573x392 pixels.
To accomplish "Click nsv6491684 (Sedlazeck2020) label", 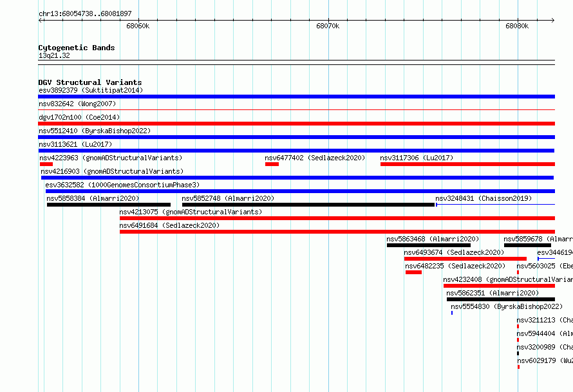I will click(169, 225).
